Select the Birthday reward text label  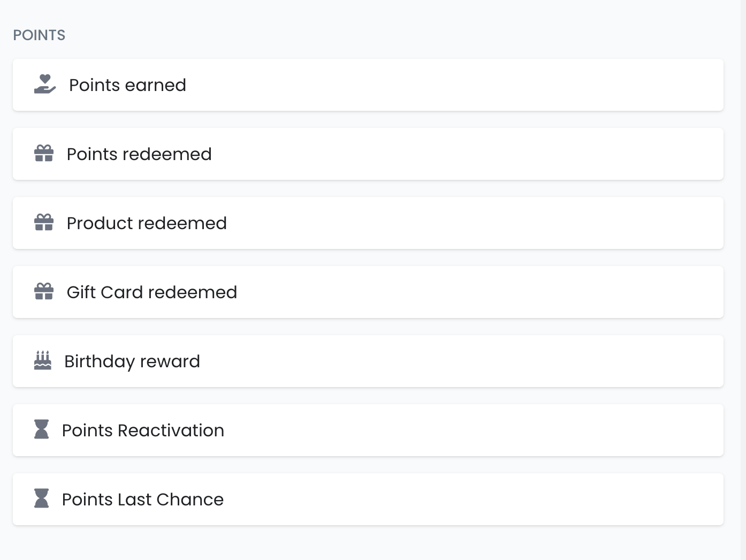pyautogui.click(x=132, y=361)
